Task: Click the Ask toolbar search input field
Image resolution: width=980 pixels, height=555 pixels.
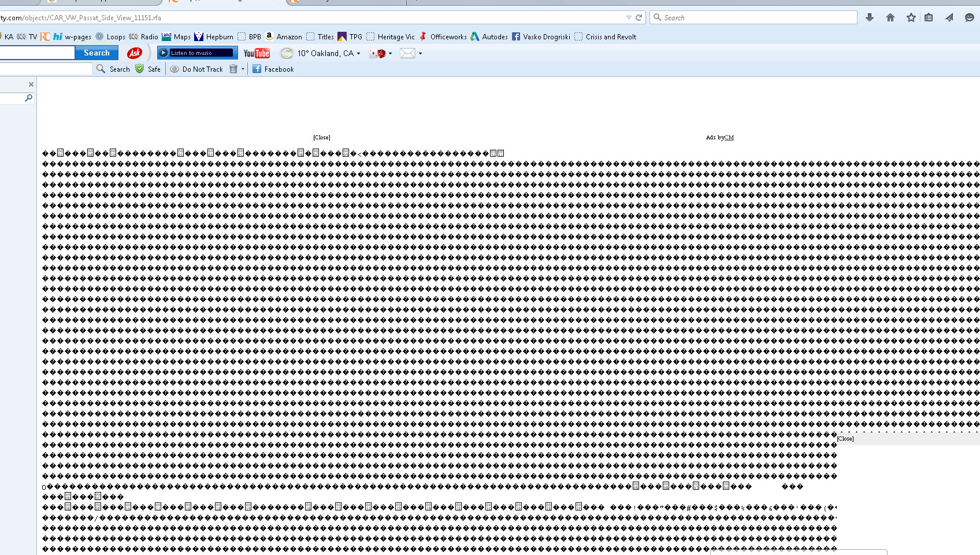Action: [38, 53]
